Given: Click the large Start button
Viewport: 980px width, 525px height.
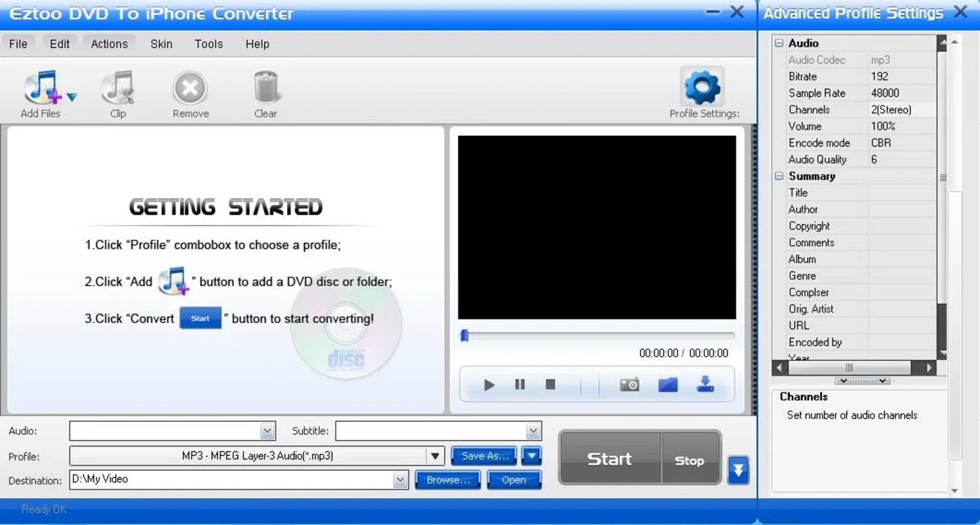Looking at the screenshot, I should pos(610,458).
